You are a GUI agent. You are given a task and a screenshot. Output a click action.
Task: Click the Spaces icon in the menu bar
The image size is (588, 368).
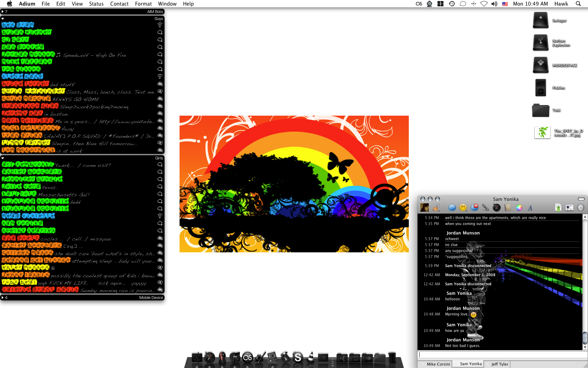point(441,4)
